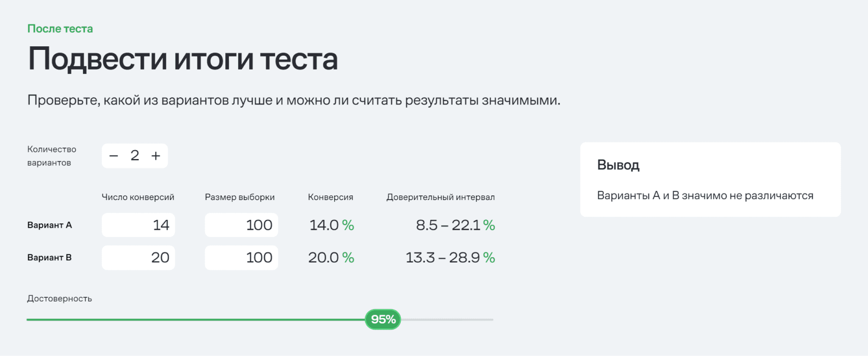Edit Вариант B число конверсий field
Image resolution: width=868 pixels, height=356 pixels.
[x=138, y=257]
